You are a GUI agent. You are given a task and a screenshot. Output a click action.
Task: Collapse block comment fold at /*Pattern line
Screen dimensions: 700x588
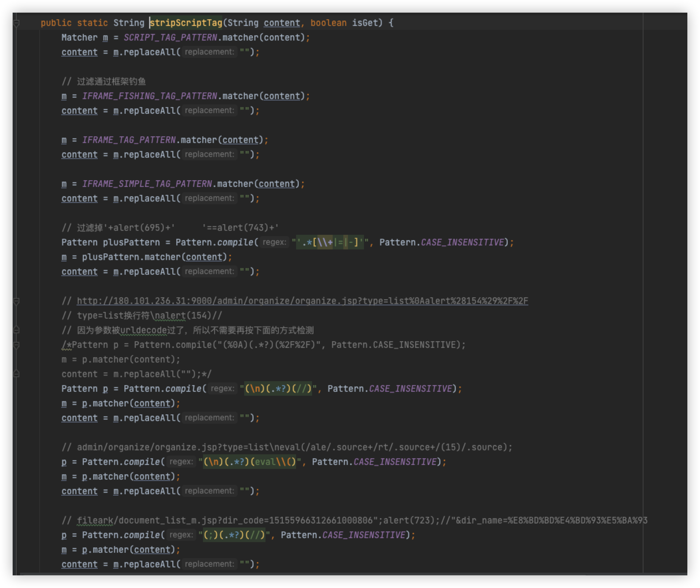click(16, 345)
